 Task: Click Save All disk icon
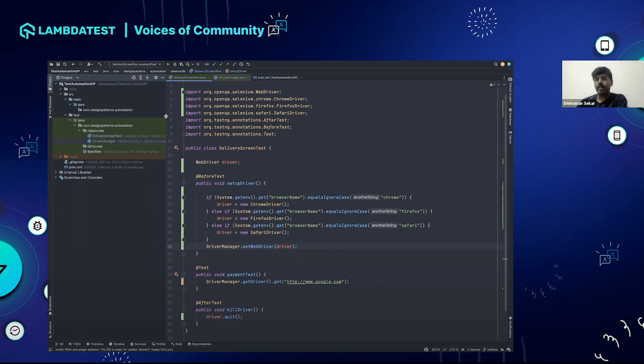(x=58, y=64)
